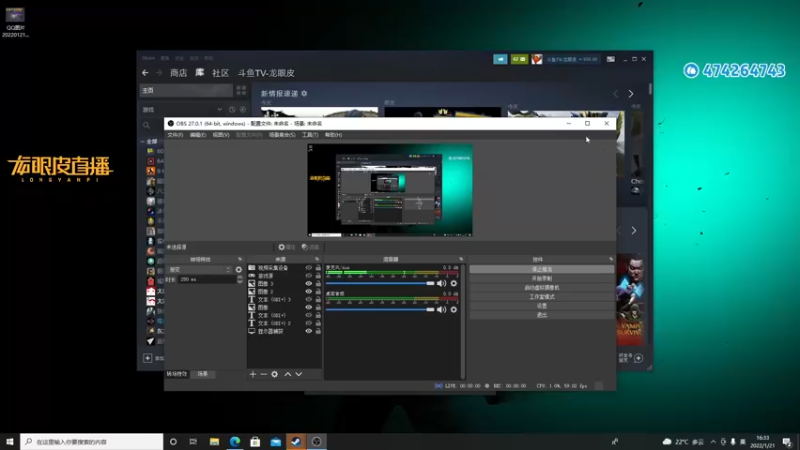The image size is (800, 450).
Task: Click 停止推流 button in OBS controls
Action: tap(542, 269)
